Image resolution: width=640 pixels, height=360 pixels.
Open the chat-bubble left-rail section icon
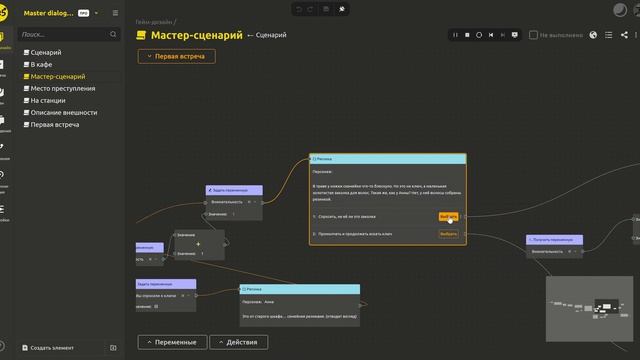pos(2,120)
